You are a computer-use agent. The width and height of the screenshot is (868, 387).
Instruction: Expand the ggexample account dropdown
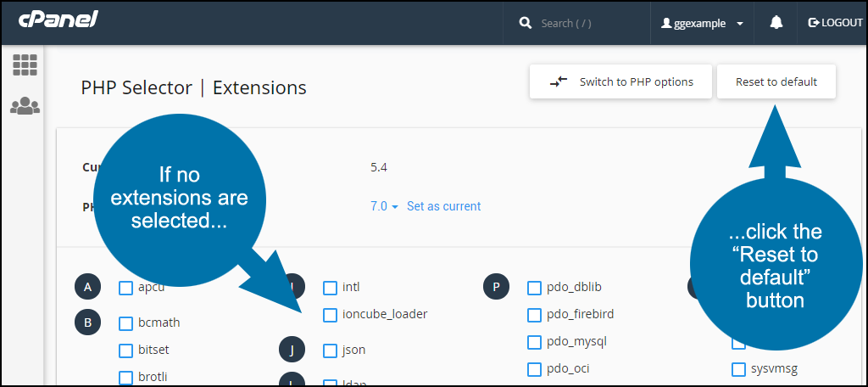point(702,23)
